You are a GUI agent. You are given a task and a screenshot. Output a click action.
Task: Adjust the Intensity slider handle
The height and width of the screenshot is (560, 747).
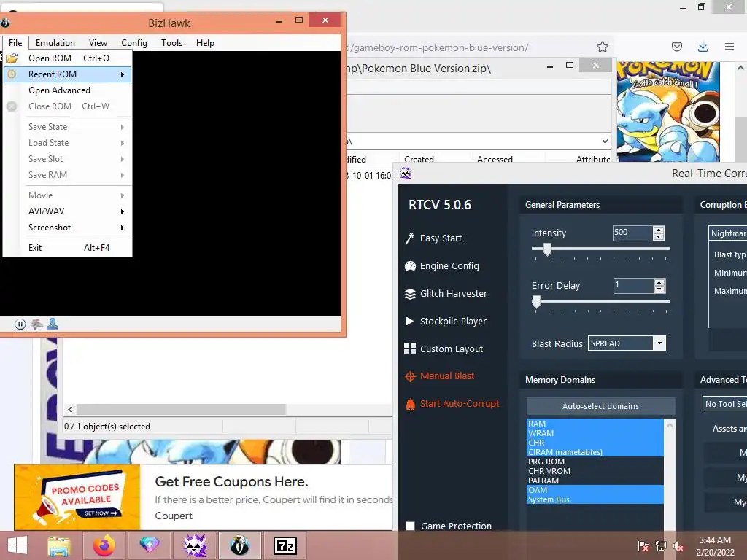[547, 249]
